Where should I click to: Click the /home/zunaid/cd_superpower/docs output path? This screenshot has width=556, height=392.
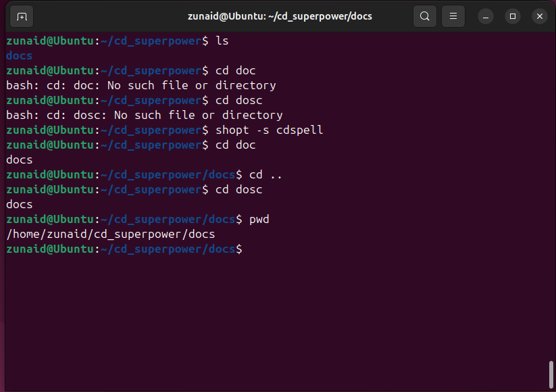click(x=110, y=235)
